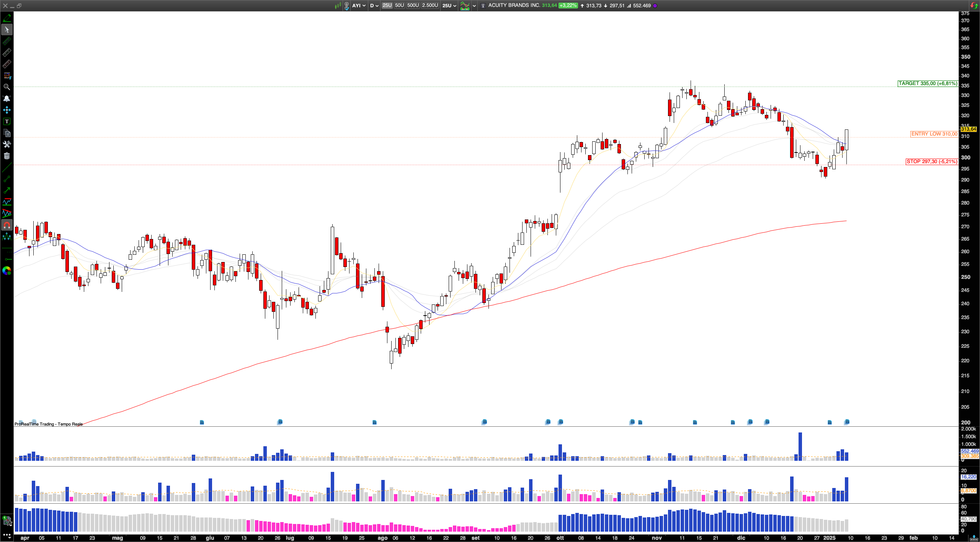Open the Fibonacci lines tool
Screen dimensions: 980x542
click(7, 75)
